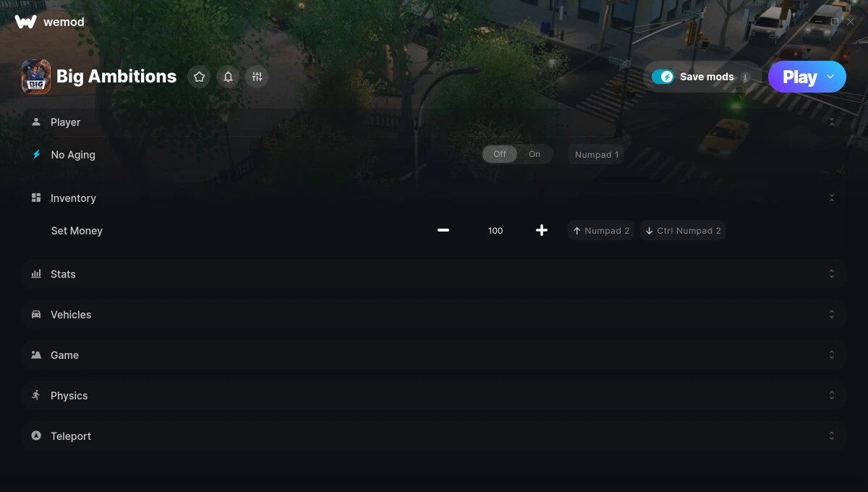
Task: Increase Set Money with plus button
Action: tap(542, 230)
